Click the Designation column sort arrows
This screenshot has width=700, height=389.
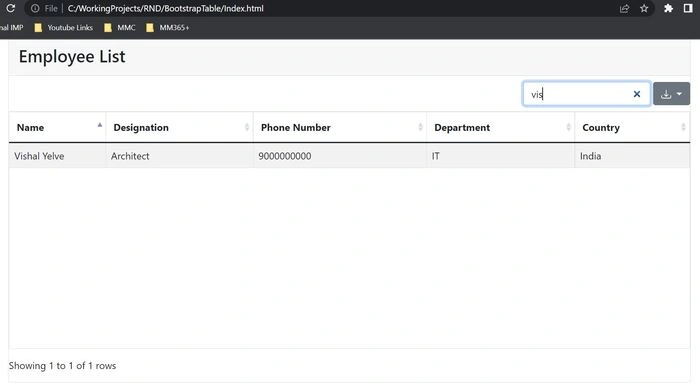tap(247, 127)
